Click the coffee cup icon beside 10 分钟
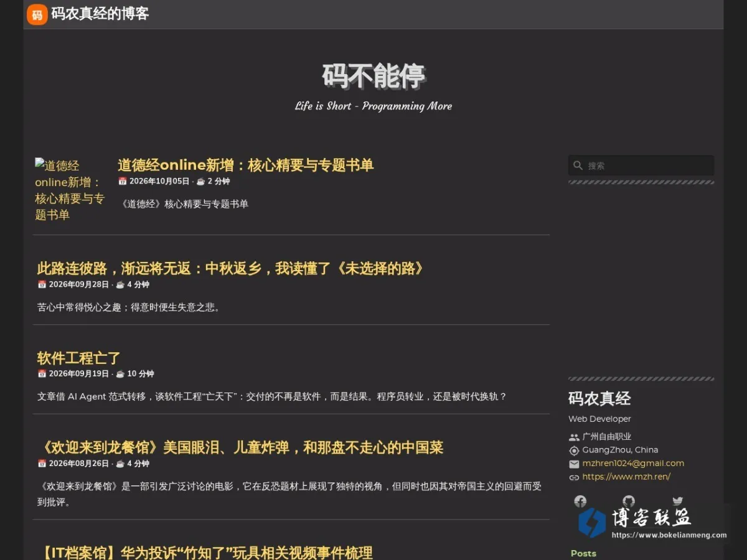This screenshot has height=560, width=747. click(x=120, y=374)
